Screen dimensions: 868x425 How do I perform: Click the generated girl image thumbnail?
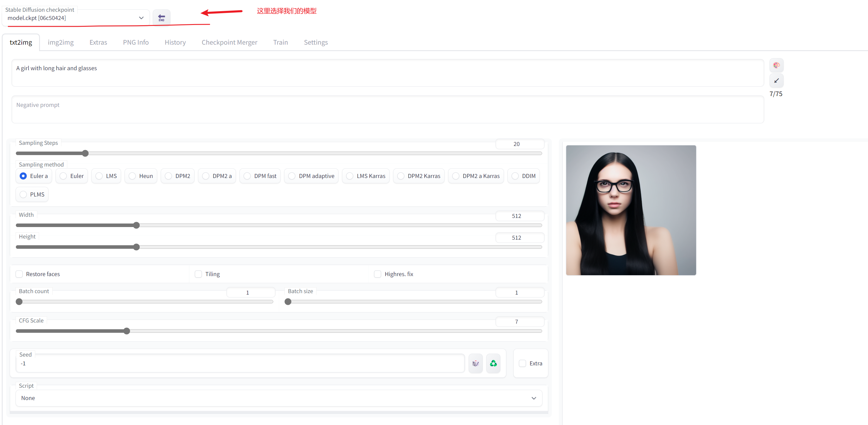(631, 210)
